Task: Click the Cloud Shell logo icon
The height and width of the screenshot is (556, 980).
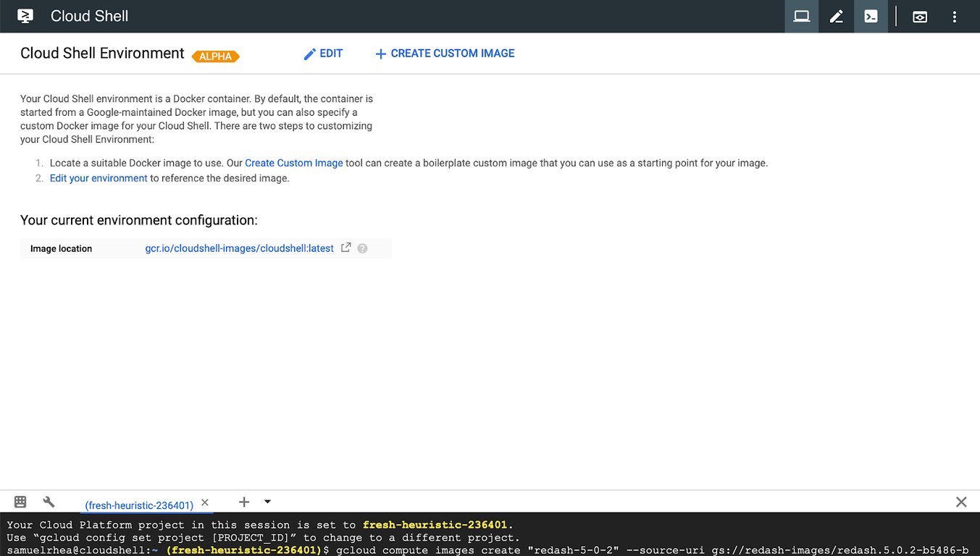Action: click(25, 16)
